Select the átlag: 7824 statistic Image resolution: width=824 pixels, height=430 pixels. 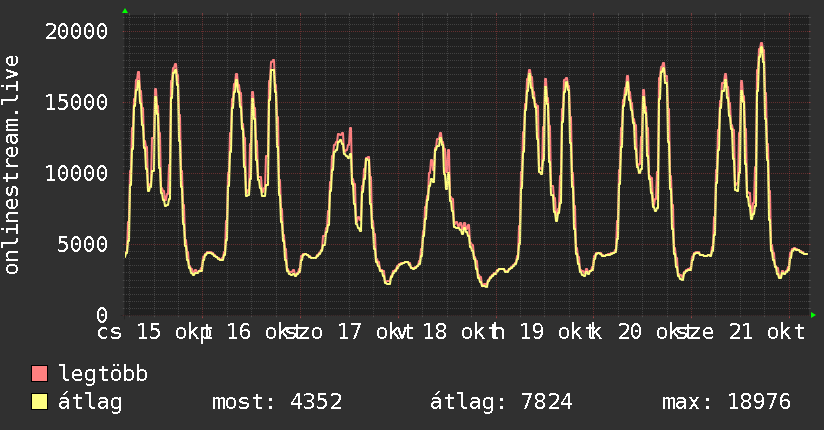(x=501, y=402)
